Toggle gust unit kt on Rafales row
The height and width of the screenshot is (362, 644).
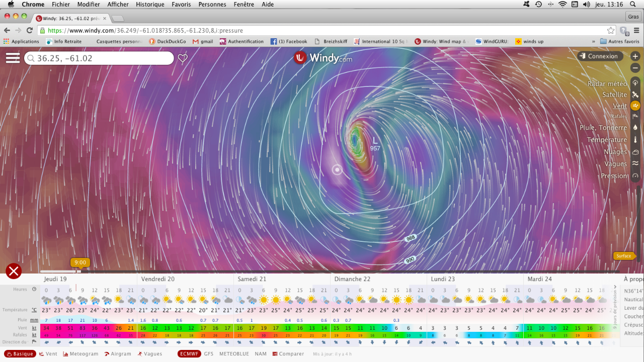[34, 335]
